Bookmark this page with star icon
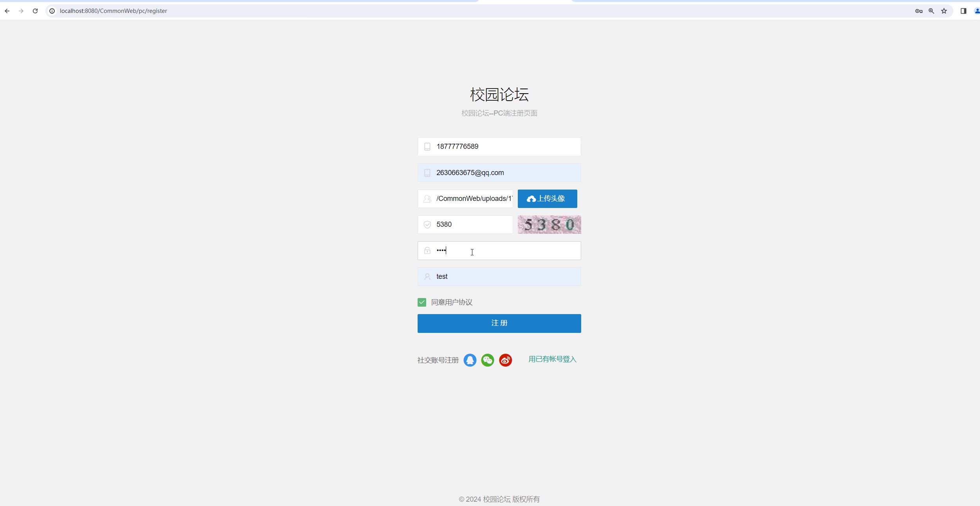Image resolution: width=980 pixels, height=506 pixels. (944, 11)
